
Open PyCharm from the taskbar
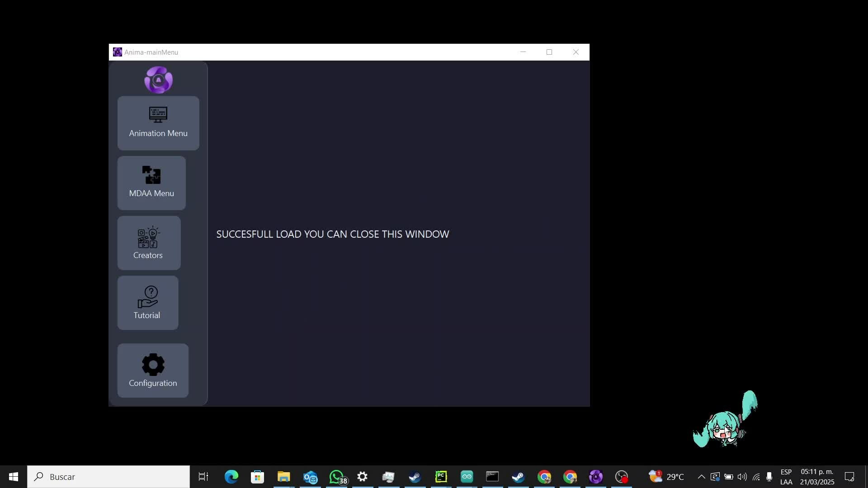[x=441, y=477]
